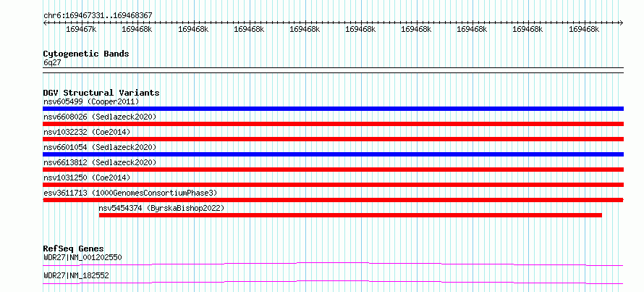Open WDR27|NM_001202550 transcript label
The image size is (644, 292).
point(82,257)
